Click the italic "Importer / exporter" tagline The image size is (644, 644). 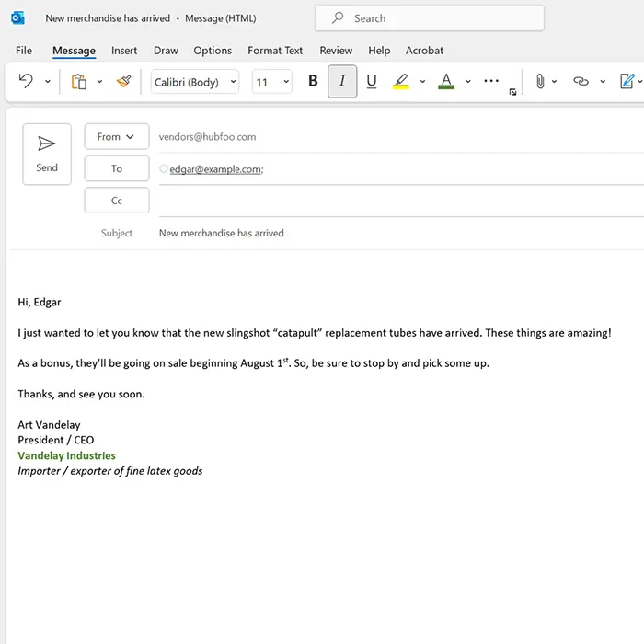[x=110, y=471]
